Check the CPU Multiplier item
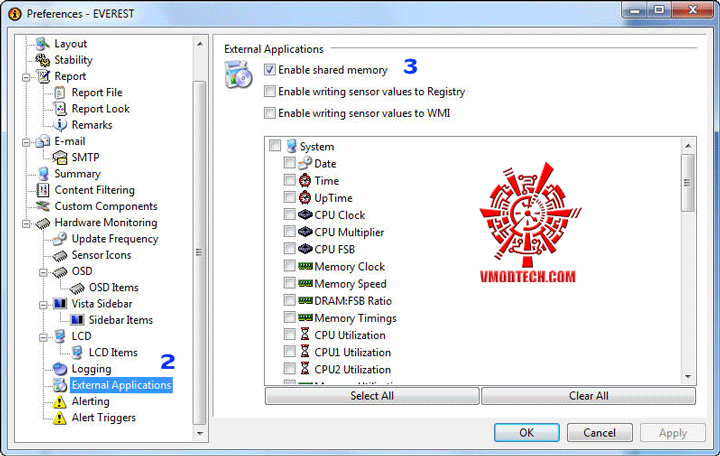The width and height of the screenshot is (720, 456). pos(289,231)
